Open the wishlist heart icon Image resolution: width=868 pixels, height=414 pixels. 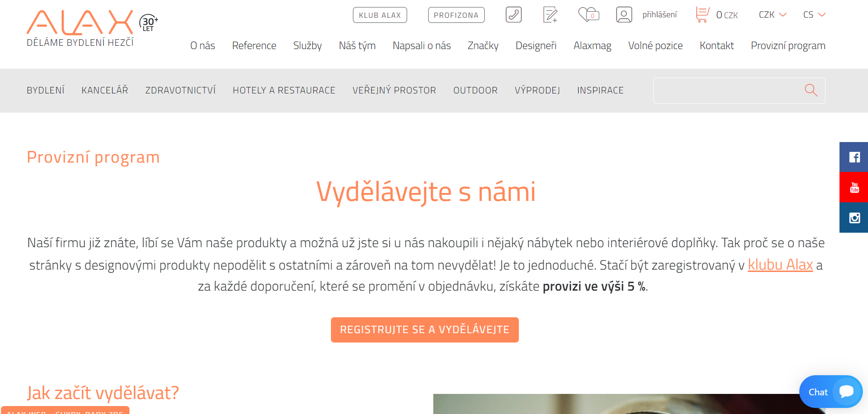(588, 14)
